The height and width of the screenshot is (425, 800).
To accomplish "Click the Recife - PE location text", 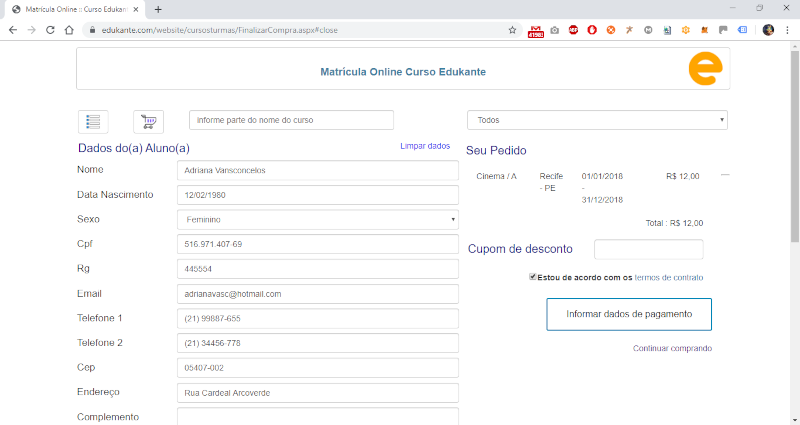I will [551, 182].
